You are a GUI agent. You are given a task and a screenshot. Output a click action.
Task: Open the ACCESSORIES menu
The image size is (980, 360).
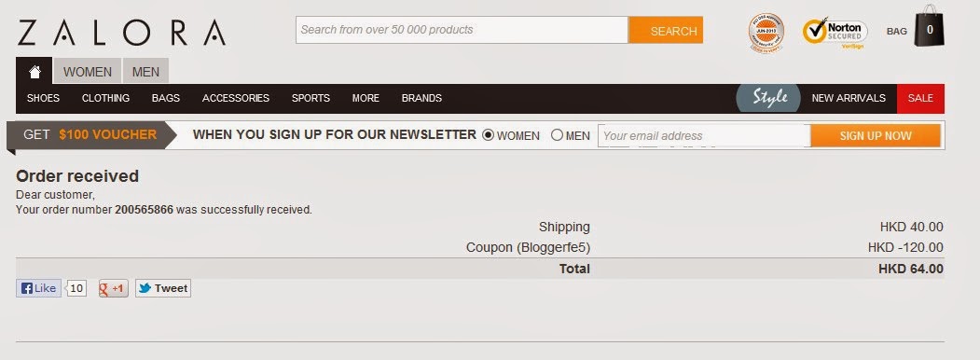tap(236, 98)
